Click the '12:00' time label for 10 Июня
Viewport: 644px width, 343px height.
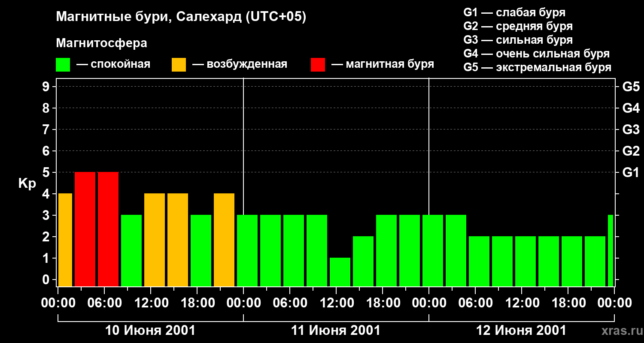coord(151,303)
